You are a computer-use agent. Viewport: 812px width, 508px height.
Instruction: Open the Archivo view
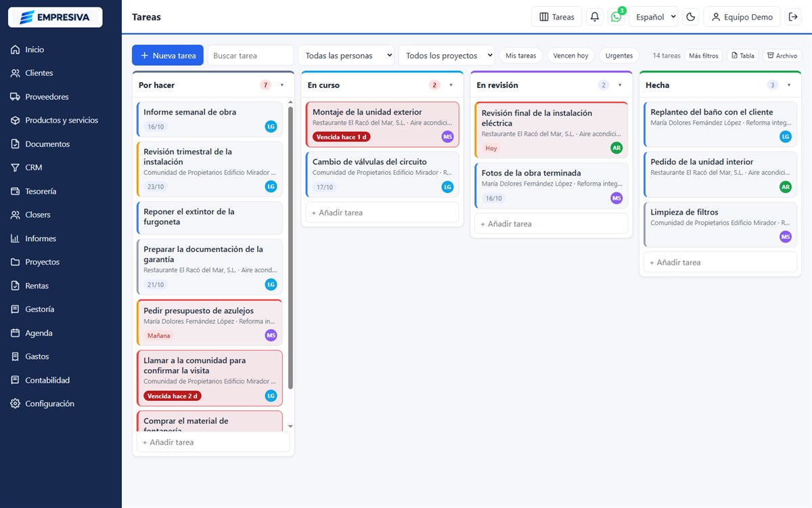coord(782,56)
